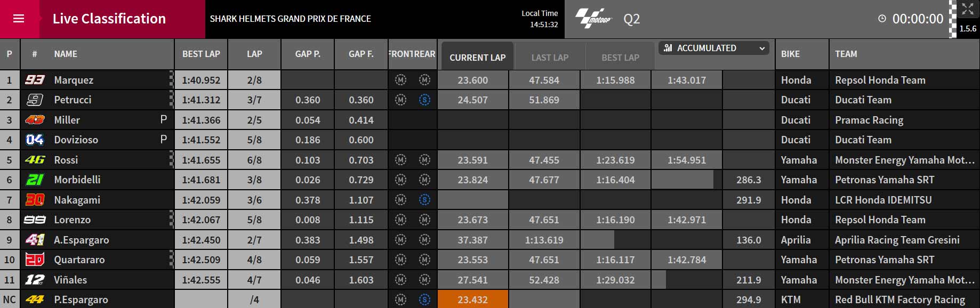The image size is (980, 308).
Task: Click the MotoGP logo
Action: coord(592,19)
